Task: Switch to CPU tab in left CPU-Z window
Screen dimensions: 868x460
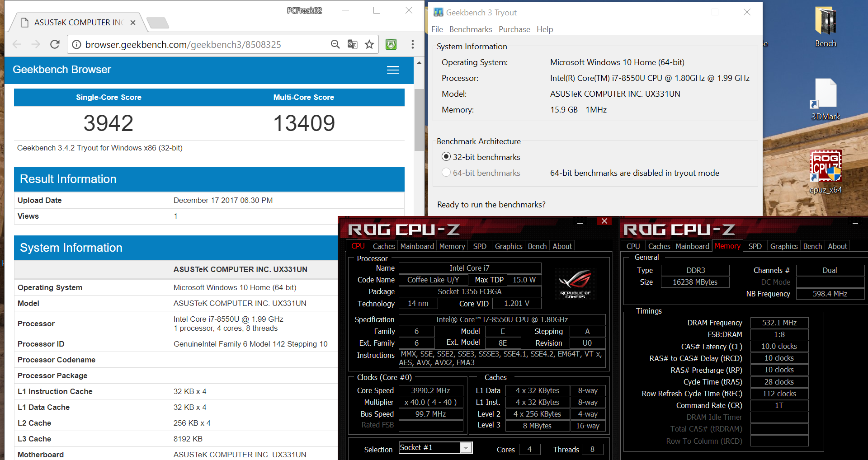Action: [x=358, y=246]
